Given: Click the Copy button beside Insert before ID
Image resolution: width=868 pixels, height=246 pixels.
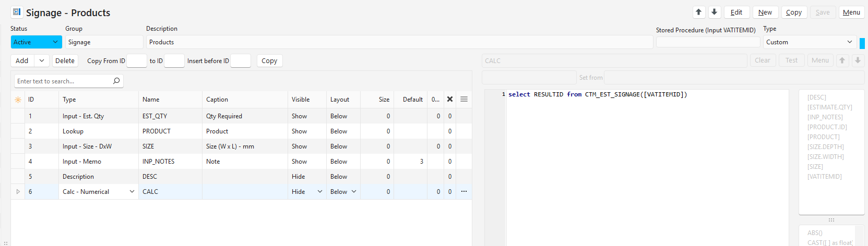Looking at the screenshot, I should (x=269, y=61).
